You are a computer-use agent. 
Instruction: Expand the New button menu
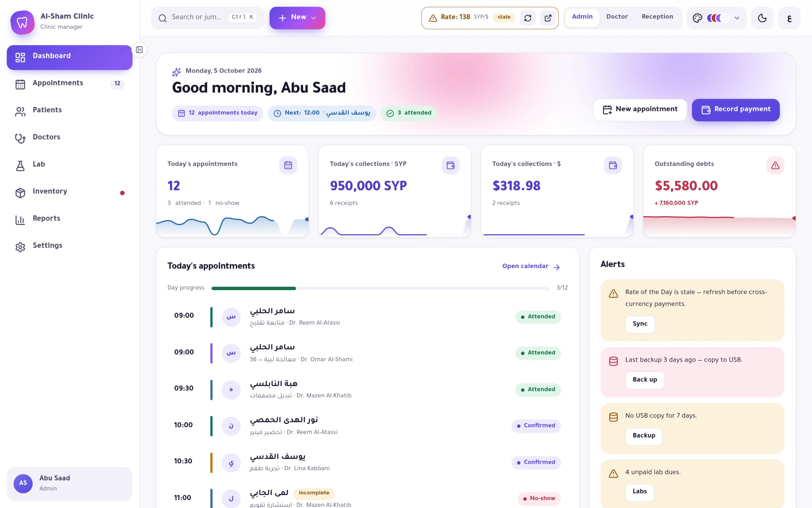(x=297, y=18)
